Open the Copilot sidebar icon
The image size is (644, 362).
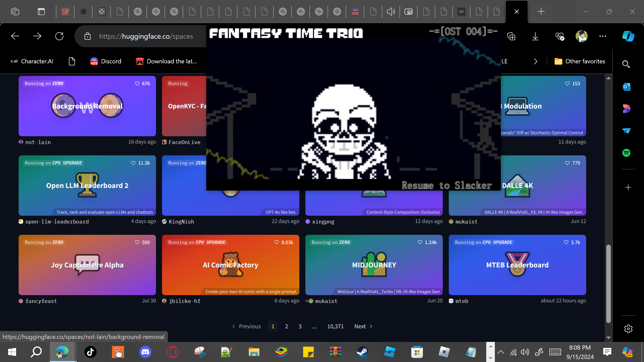(628, 36)
